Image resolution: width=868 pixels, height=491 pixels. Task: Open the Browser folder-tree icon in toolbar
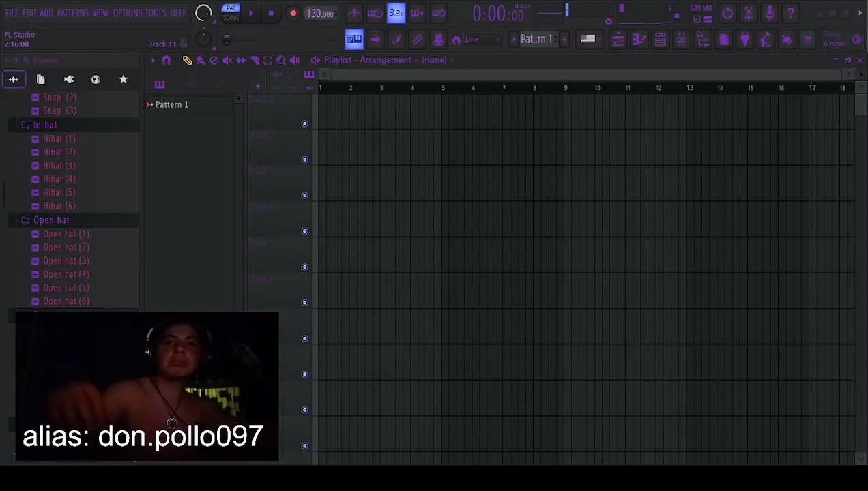(x=703, y=40)
